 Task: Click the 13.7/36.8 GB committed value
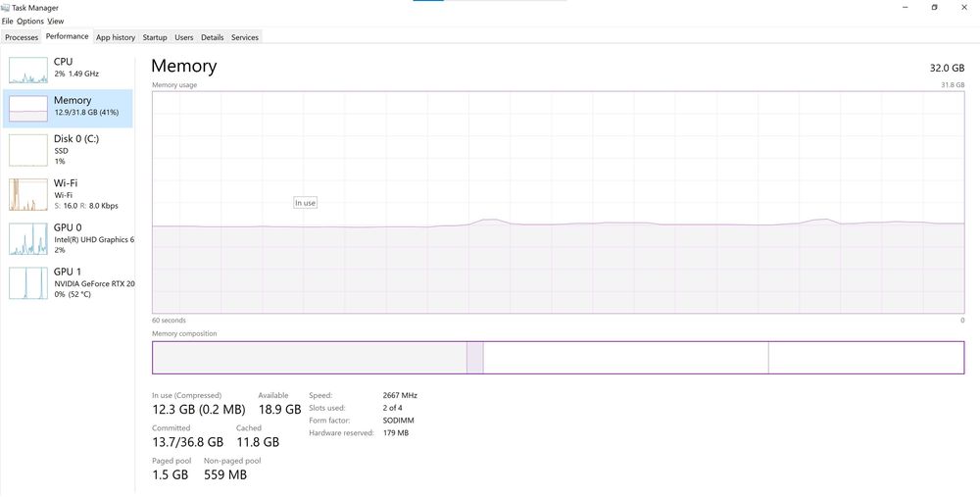(x=187, y=442)
